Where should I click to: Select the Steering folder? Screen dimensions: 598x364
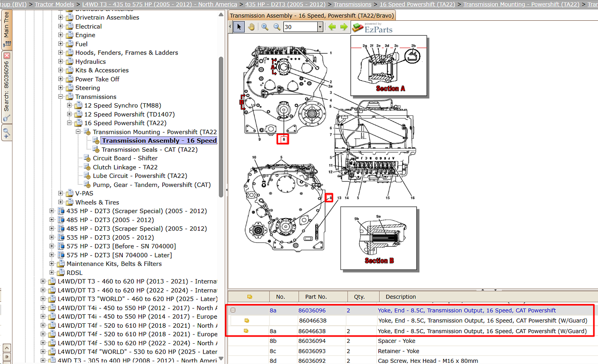[87, 88]
